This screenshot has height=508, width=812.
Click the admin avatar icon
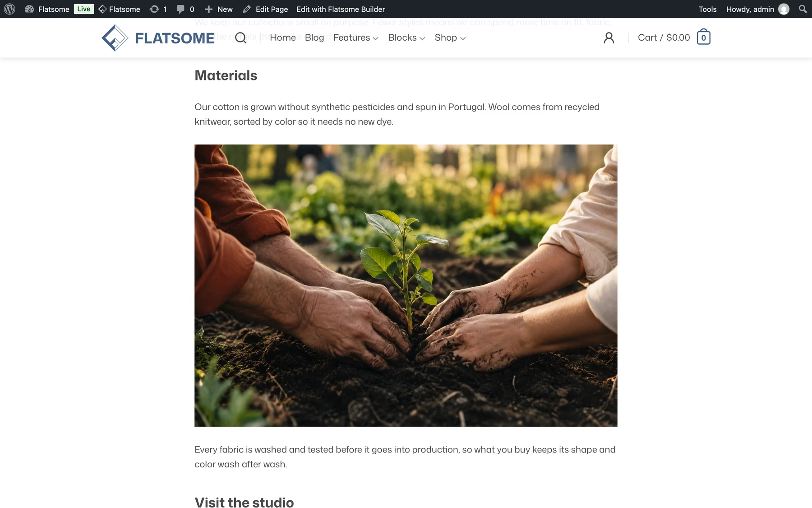tap(784, 9)
